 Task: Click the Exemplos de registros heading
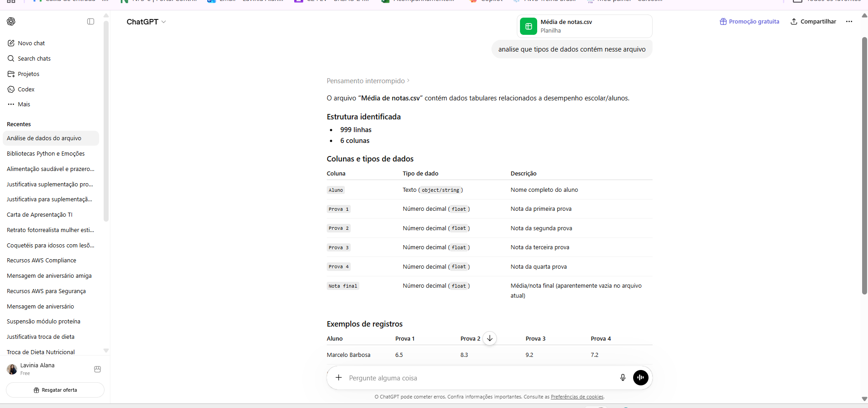click(x=365, y=324)
